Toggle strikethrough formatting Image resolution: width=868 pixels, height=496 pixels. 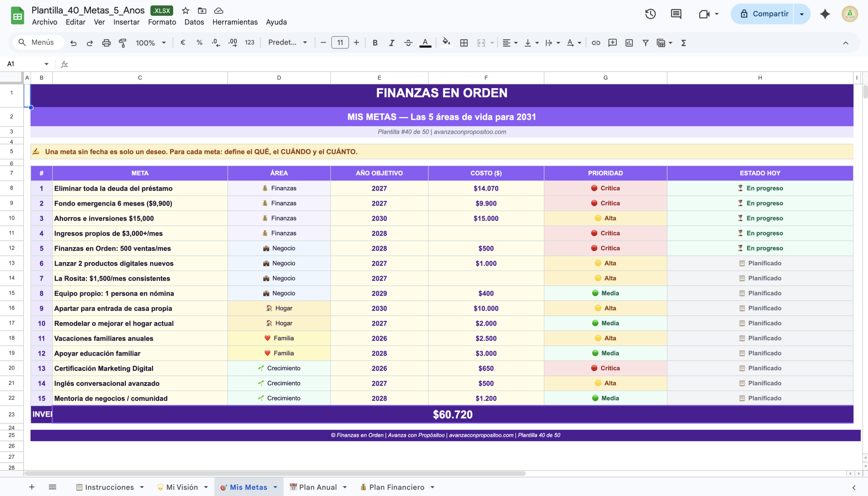point(408,43)
